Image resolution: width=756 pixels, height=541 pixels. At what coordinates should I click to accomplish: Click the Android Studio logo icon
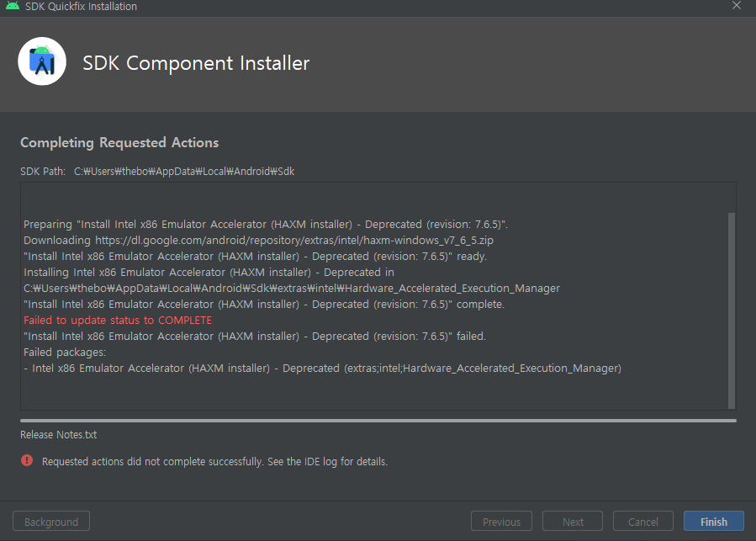point(42,61)
